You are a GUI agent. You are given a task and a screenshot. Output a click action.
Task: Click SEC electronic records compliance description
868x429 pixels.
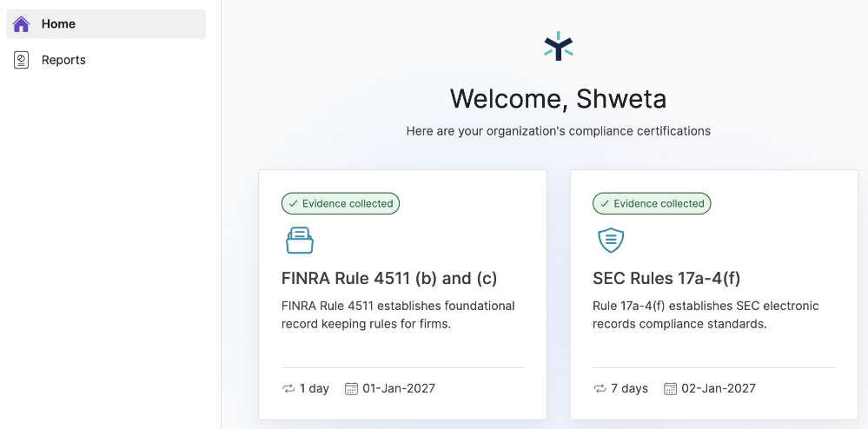706,314
